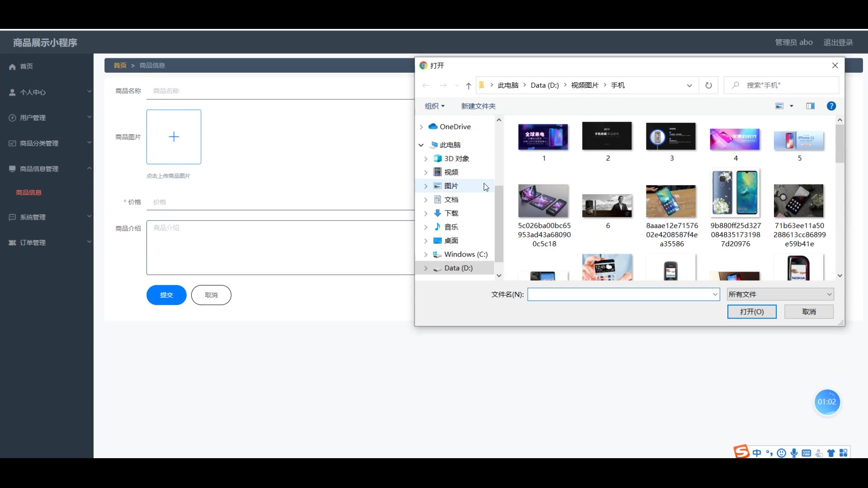Click the 01:02 recording timer bubble

[x=827, y=402]
